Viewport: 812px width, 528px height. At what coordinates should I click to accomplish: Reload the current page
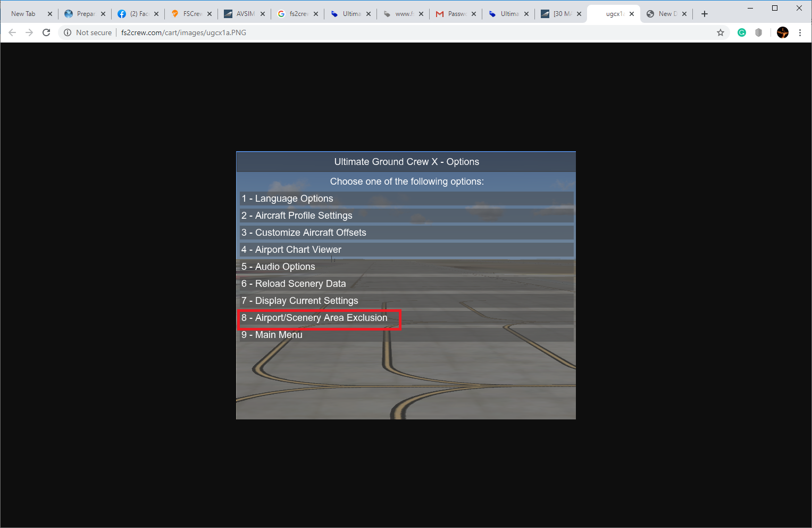point(46,32)
